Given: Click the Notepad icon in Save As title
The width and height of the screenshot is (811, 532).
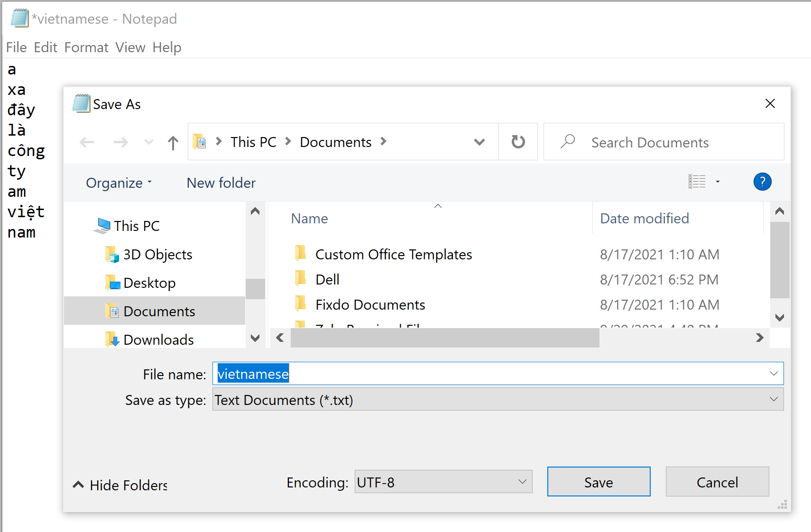Looking at the screenshot, I should 82,103.
